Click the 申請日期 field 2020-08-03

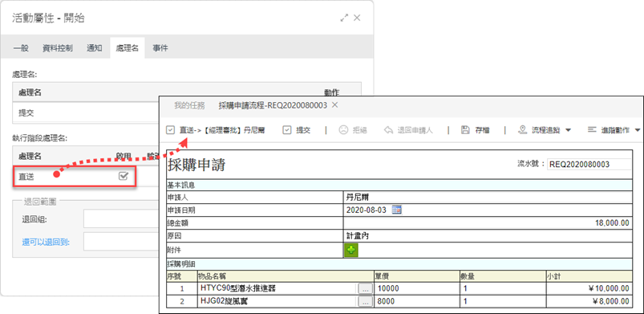point(367,210)
